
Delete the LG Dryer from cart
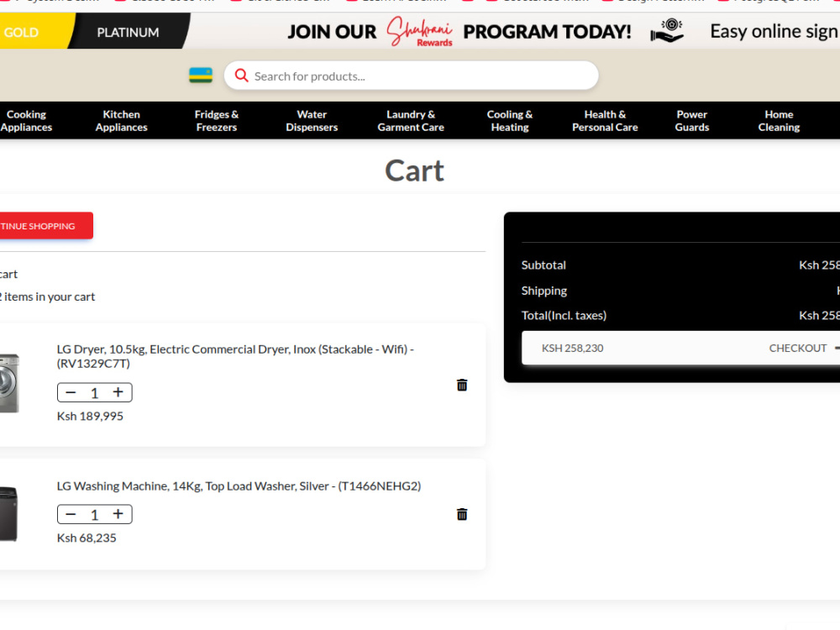(x=462, y=385)
